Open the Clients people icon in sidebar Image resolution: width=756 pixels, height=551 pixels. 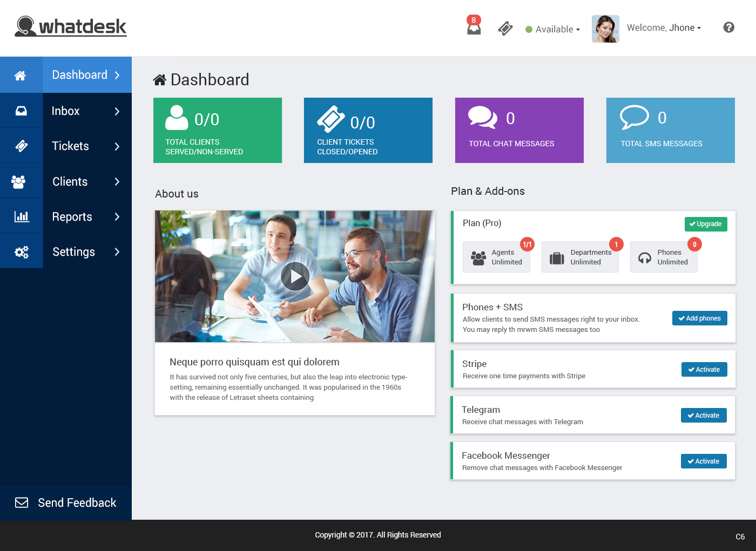21,180
